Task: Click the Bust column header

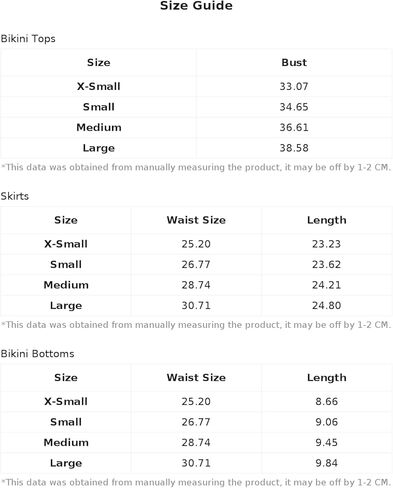Action: (x=294, y=62)
